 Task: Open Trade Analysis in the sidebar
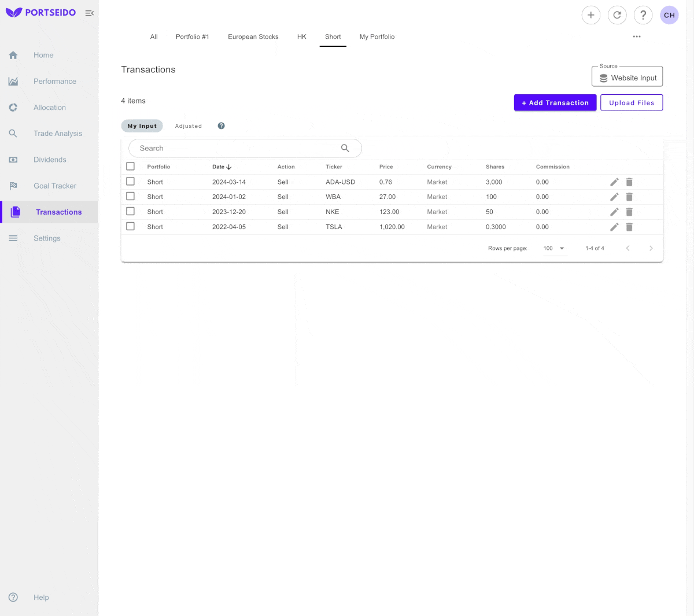(57, 134)
